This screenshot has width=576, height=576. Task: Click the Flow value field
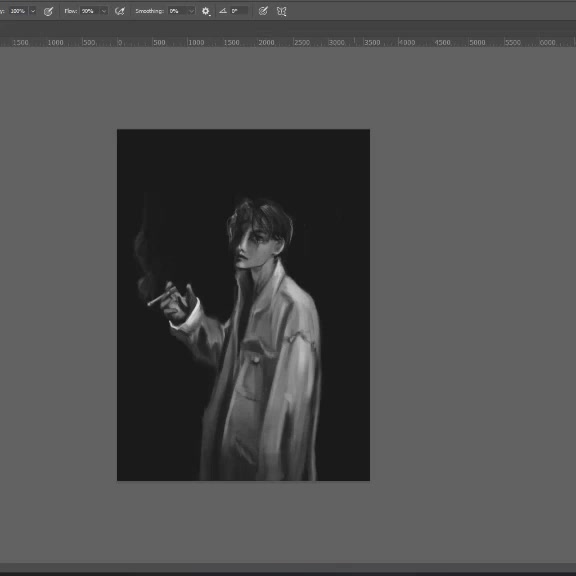click(90, 11)
